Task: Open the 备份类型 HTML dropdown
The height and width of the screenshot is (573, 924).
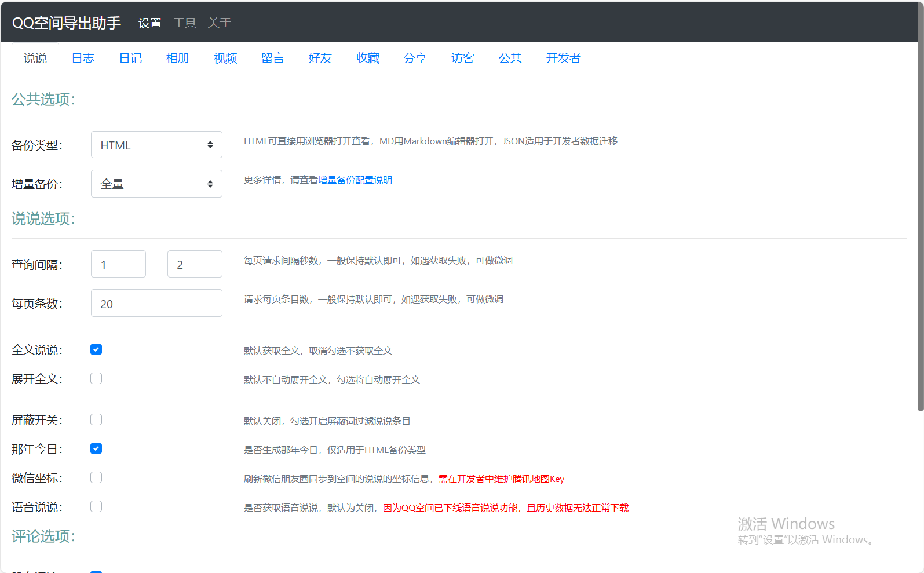Action: [x=156, y=145]
